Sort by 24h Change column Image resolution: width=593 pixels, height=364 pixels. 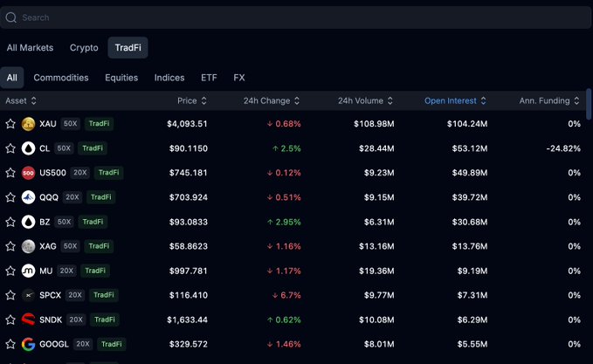click(272, 100)
